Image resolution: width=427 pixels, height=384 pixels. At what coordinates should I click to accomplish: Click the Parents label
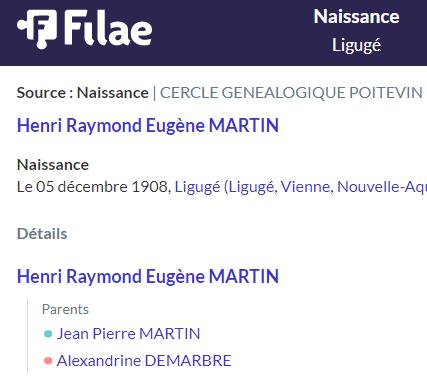click(x=65, y=309)
